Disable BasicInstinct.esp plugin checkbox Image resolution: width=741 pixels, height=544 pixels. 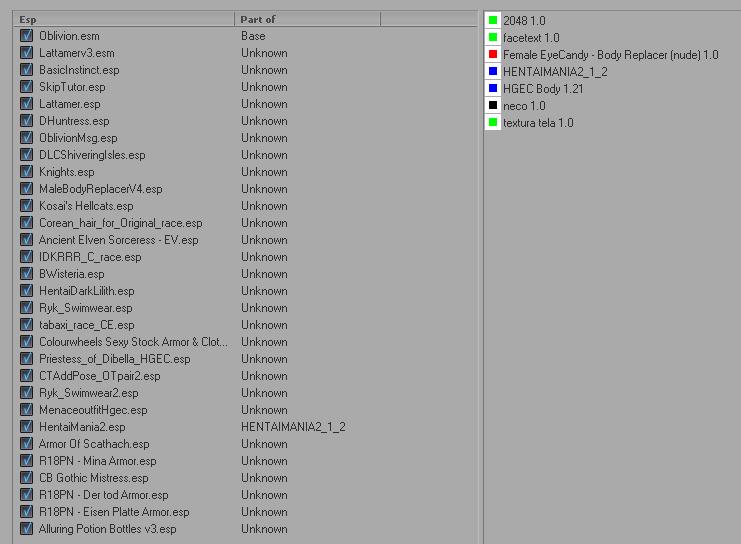coord(26,69)
